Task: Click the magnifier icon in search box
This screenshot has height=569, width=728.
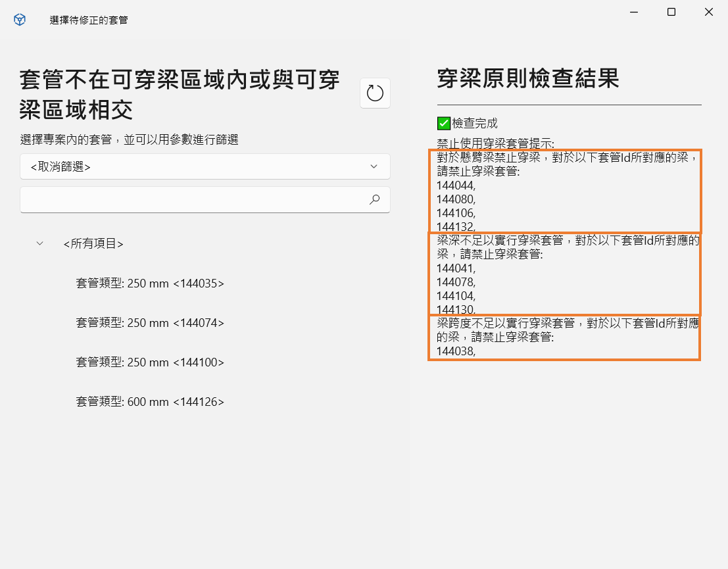Action: (x=375, y=199)
